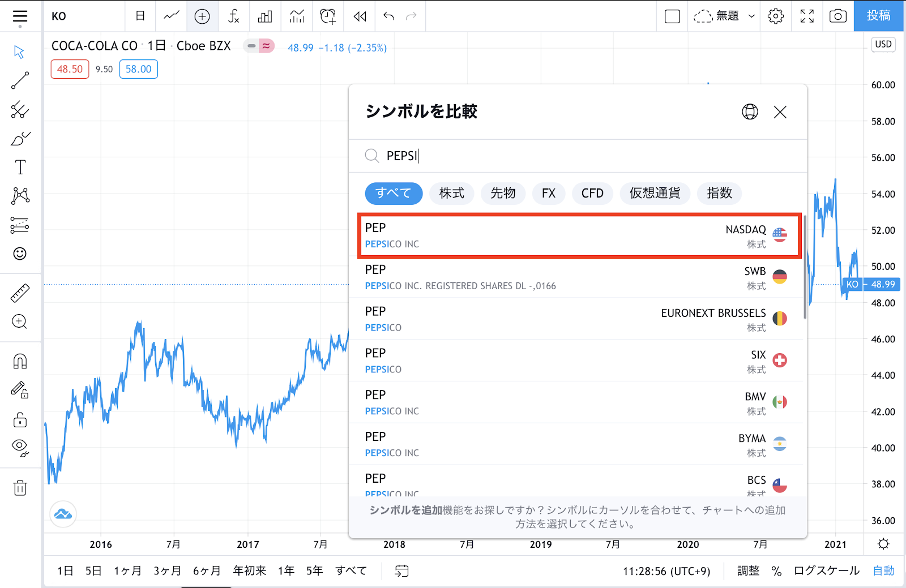Click the results list scrollbar
Screen dimensions: 906x588
tap(805, 267)
